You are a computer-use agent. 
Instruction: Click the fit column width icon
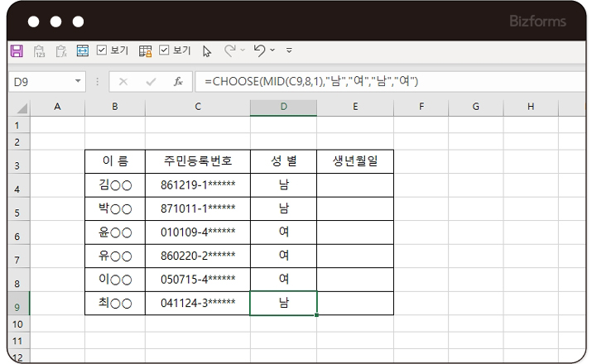click(x=83, y=50)
